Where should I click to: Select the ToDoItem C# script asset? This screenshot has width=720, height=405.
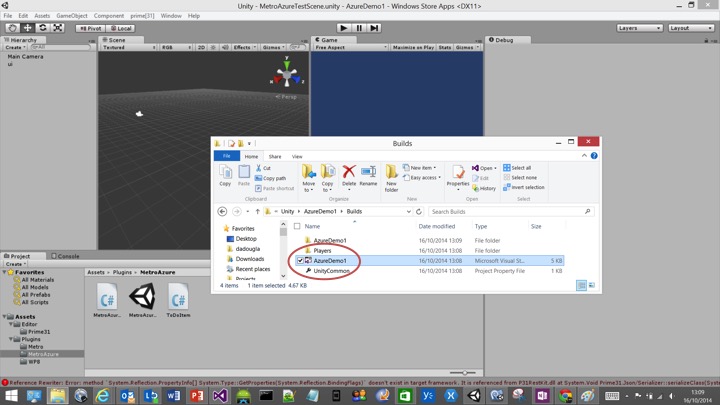pos(178,300)
